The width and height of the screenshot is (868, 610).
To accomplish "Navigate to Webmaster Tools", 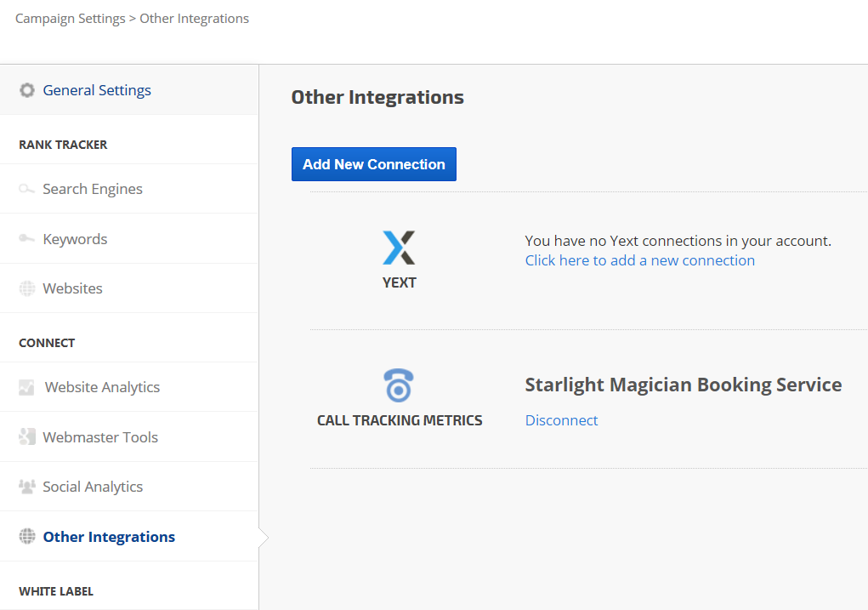I will [x=100, y=437].
